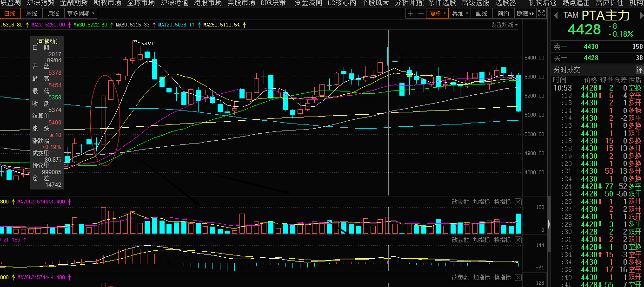Click the 买一 price 4428
Screen dimensions: 644x287
(591, 58)
